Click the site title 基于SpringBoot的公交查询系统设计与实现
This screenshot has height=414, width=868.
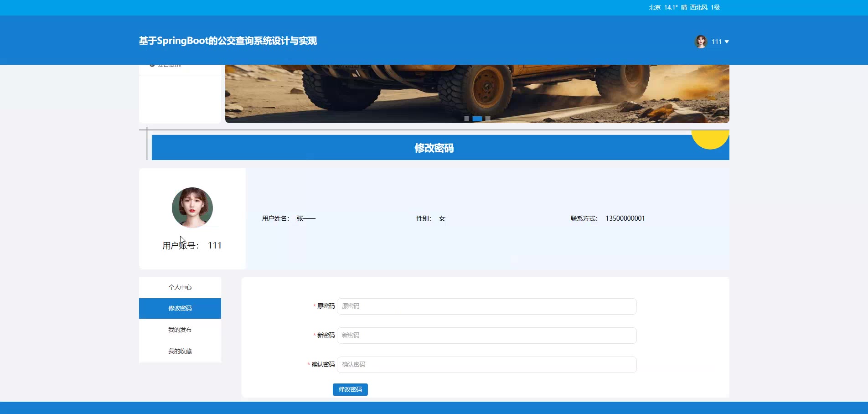(x=228, y=41)
